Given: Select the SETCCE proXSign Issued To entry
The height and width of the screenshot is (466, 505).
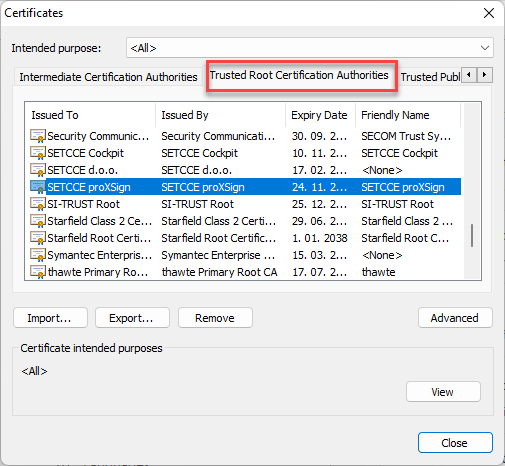Looking at the screenshot, I should coord(89,187).
